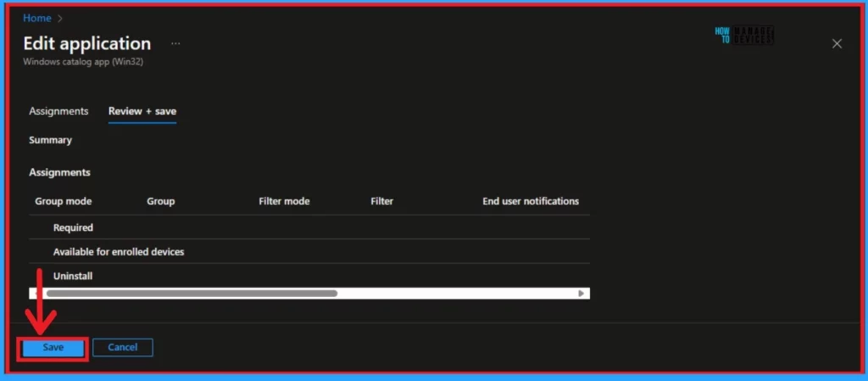868x381 pixels.
Task: Close the Edit application pane
Action: tap(837, 44)
